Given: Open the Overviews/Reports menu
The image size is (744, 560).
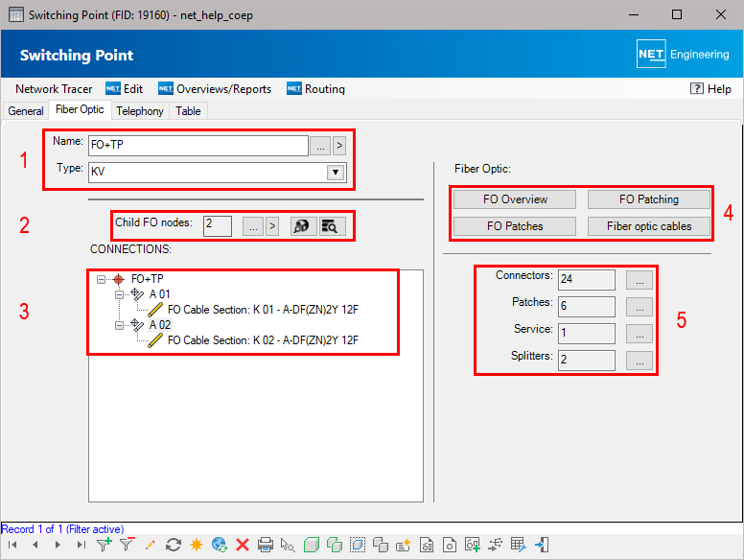Looking at the screenshot, I should pyautogui.click(x=215, y=89).
